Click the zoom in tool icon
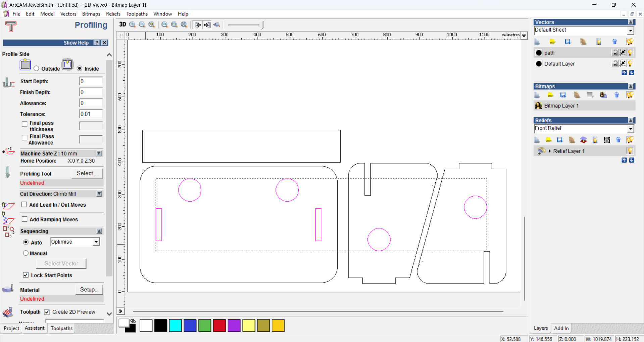Viewport: 644px width, 342px height. click(133, 25)
